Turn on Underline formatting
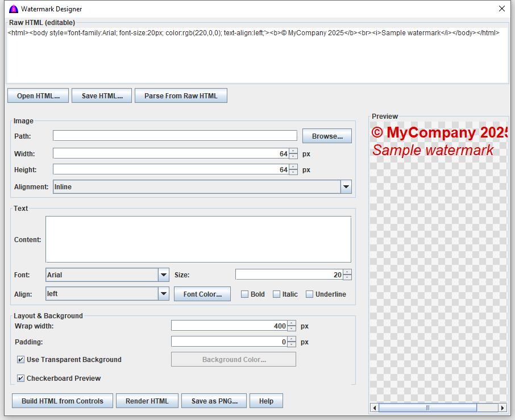This screenshot has width=515, height=420. [309, 294]
